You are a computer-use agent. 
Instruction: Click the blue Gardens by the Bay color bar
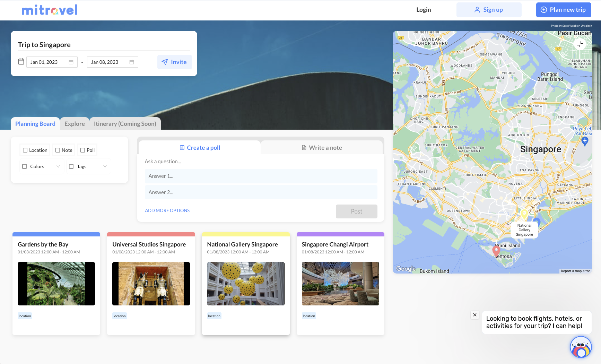coord(56,234)
